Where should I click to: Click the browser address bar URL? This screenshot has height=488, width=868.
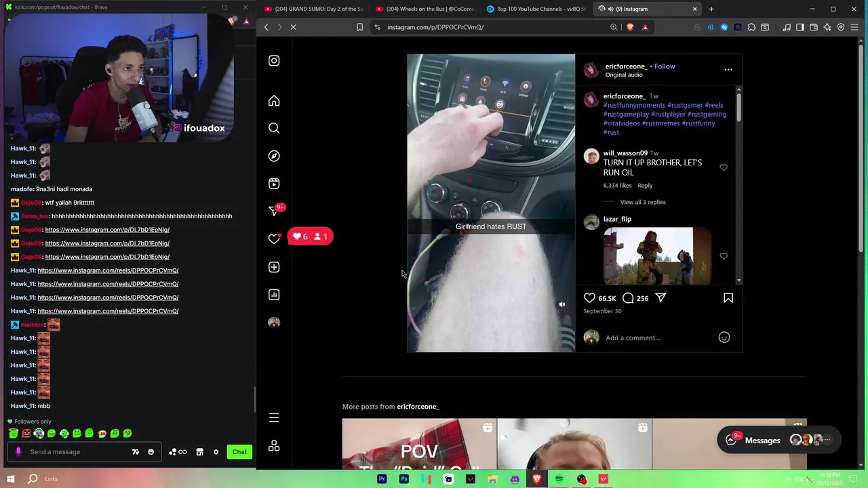tap(435, 27)
